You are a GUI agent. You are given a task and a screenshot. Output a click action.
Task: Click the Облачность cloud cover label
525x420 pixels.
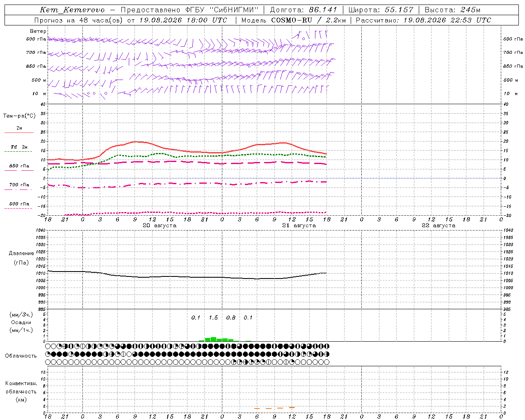[21, 356]
